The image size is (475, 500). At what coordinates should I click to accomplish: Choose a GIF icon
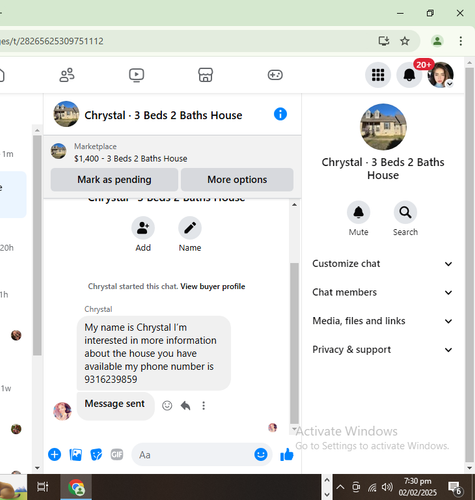click(117, 455)
